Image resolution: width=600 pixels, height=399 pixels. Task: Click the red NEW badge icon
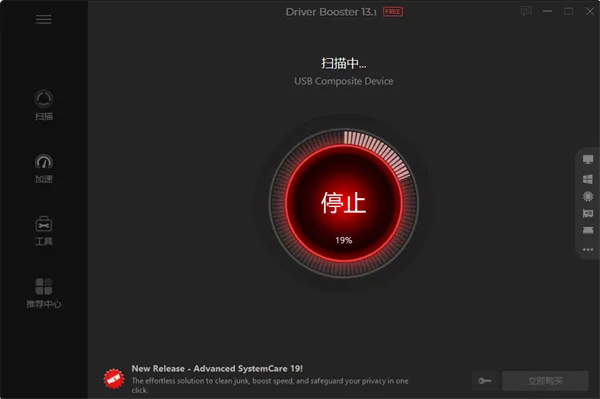click(114, 379)
